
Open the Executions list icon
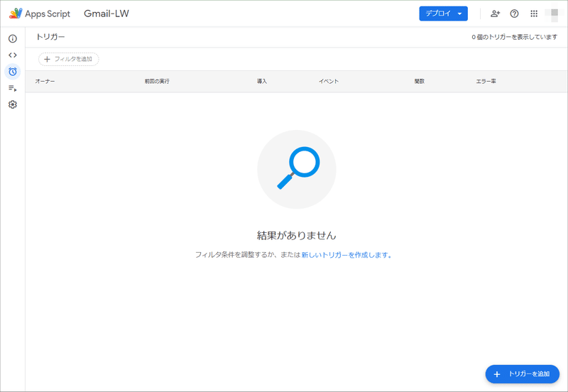tap(13, 88)
